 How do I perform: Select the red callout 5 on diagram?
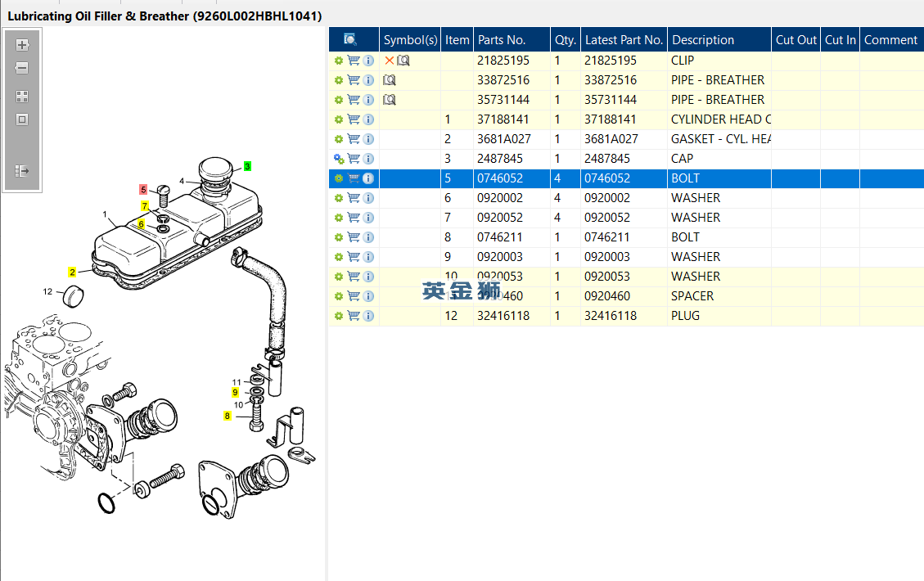click(x=143, y=190)
